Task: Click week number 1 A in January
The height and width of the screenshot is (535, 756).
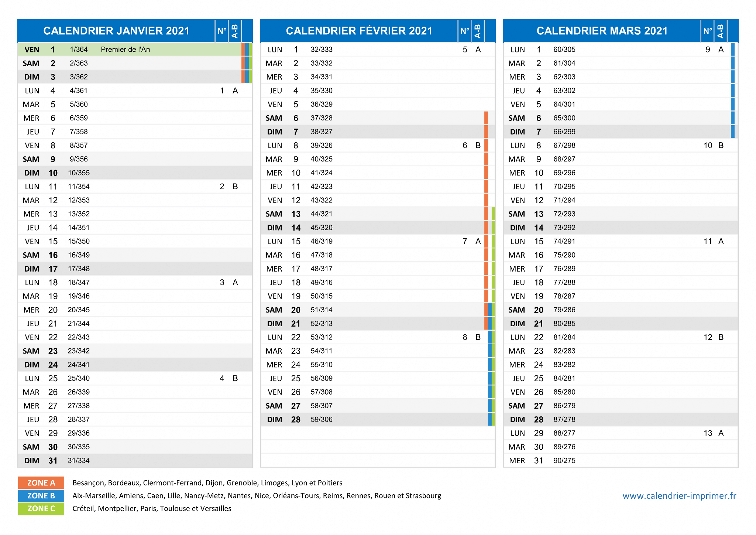Action: point(229,91)
